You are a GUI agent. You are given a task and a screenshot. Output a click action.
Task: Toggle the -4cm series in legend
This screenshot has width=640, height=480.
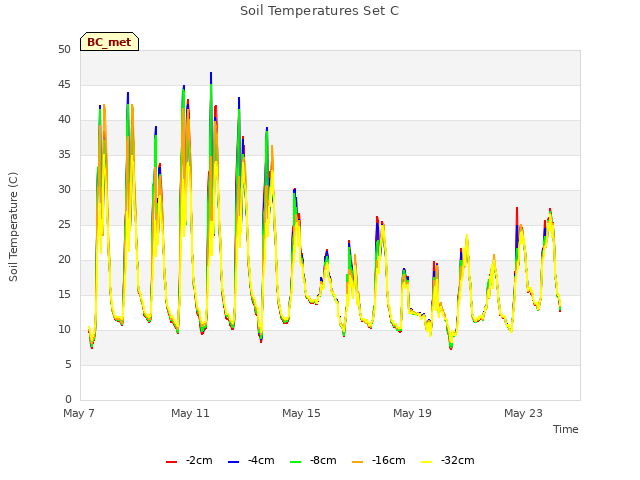[x=251, y=460]
